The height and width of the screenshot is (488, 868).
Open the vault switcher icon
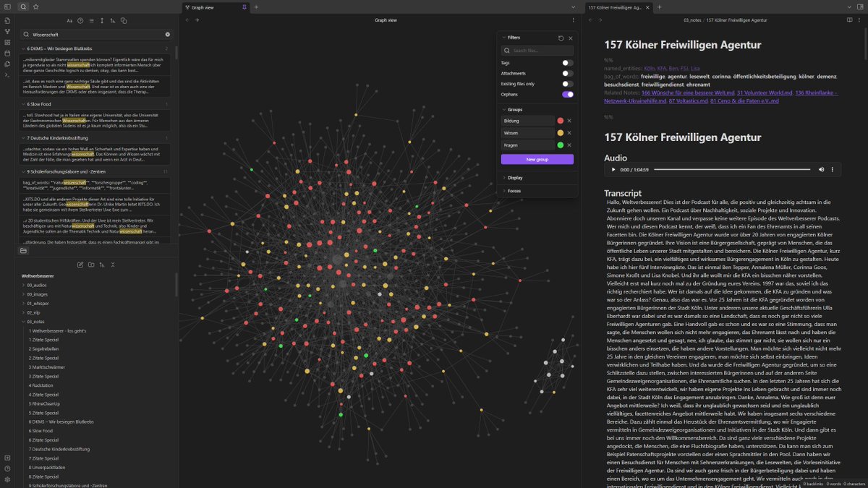(x=7, y=458)
